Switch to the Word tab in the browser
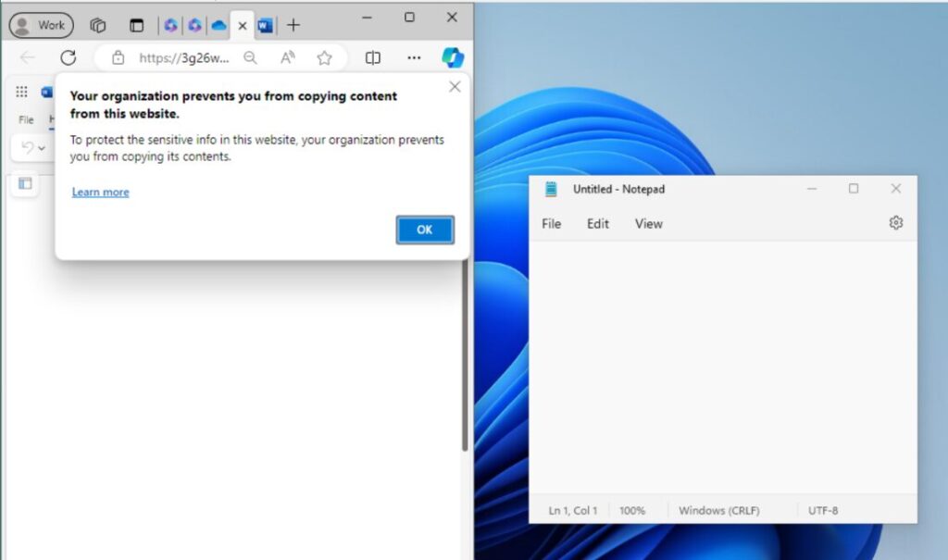 [266, 25]
